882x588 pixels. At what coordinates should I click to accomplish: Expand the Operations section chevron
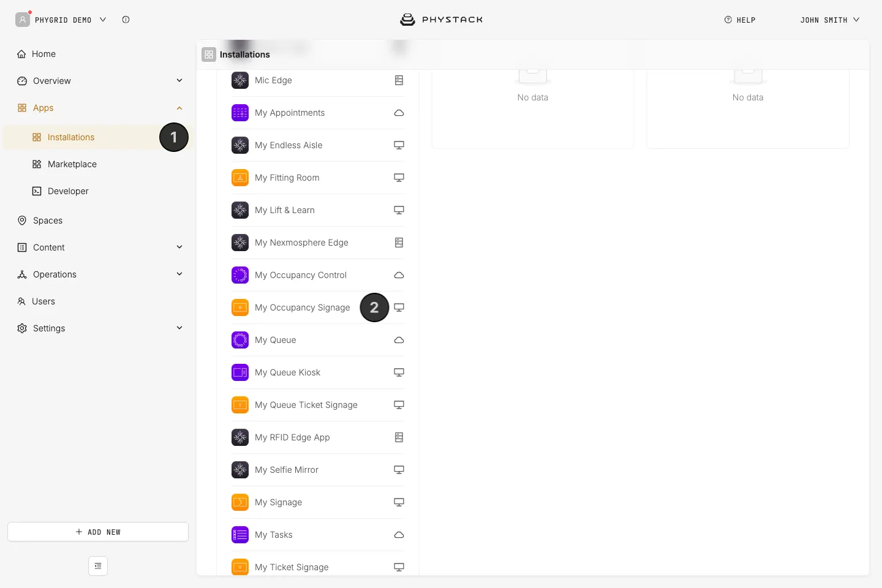click(x=179, y=274)
